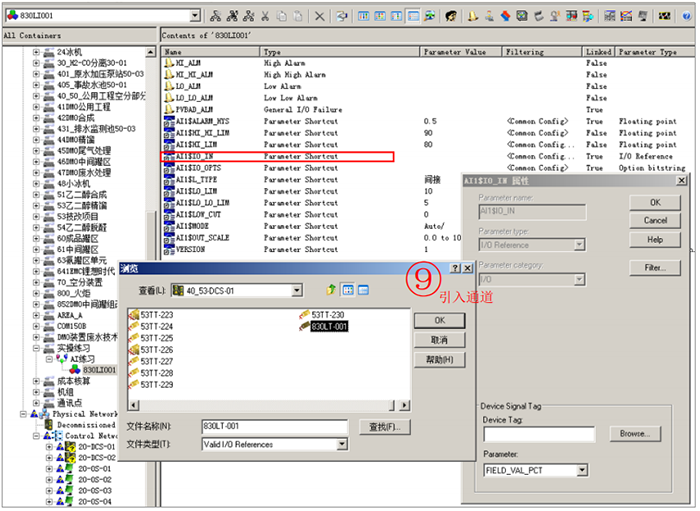Select the 830LI001 node in tree
Viewport: 700px width, 511px height.
pyautogui.click(x=103, y=369)
